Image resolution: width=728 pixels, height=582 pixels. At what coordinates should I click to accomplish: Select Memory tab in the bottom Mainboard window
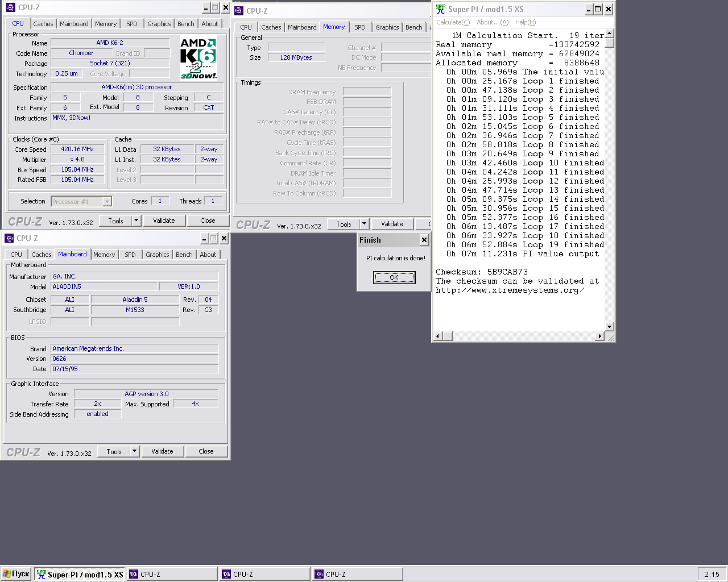104,255
